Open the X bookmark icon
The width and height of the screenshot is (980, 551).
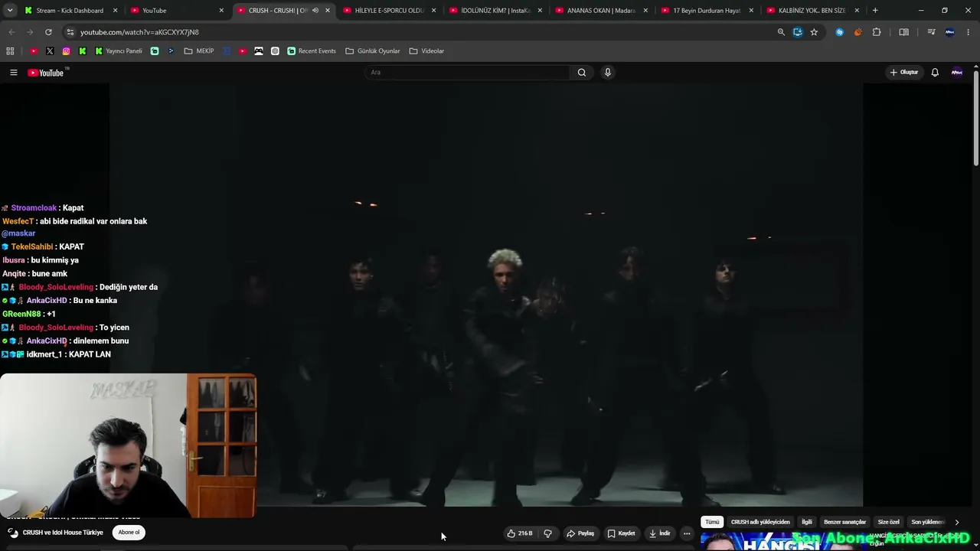pos(50,51)
